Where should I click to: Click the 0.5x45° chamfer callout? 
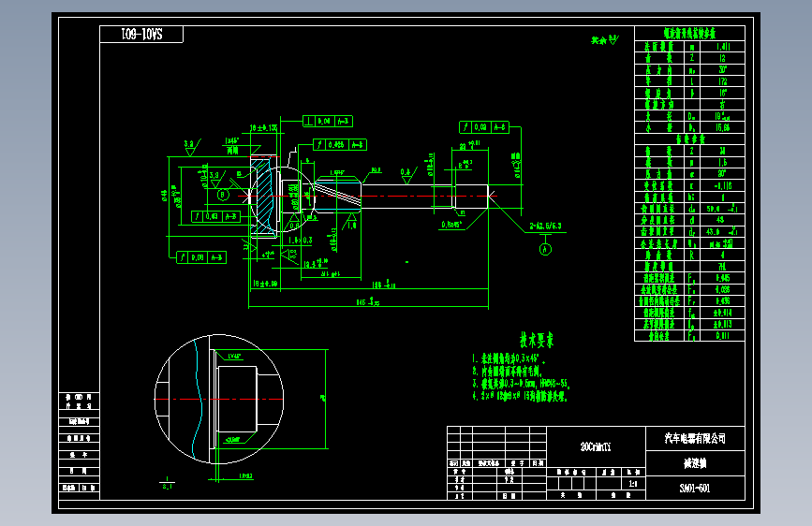pyautogui.click(x=451, y=225)
